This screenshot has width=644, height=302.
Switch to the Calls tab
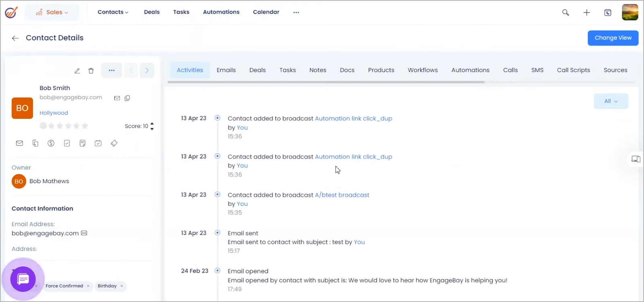point(510,70)
